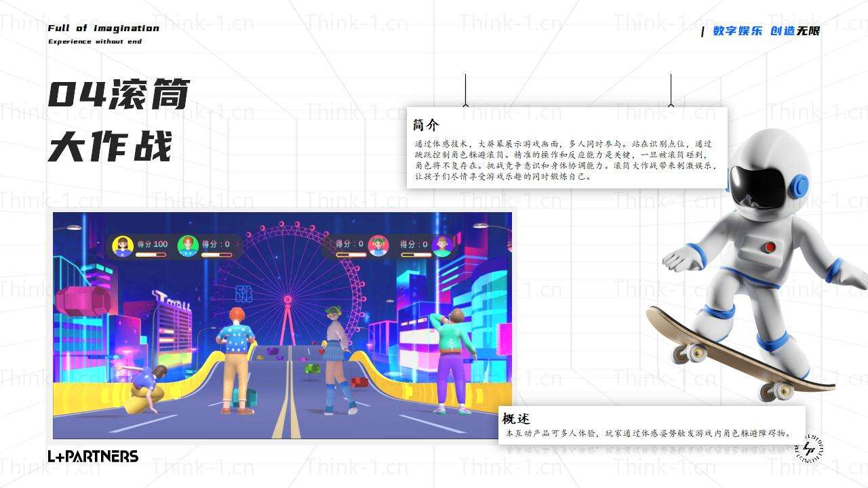Click the '大作战' title text
The image size is (868, 488).
pos(110,146)
